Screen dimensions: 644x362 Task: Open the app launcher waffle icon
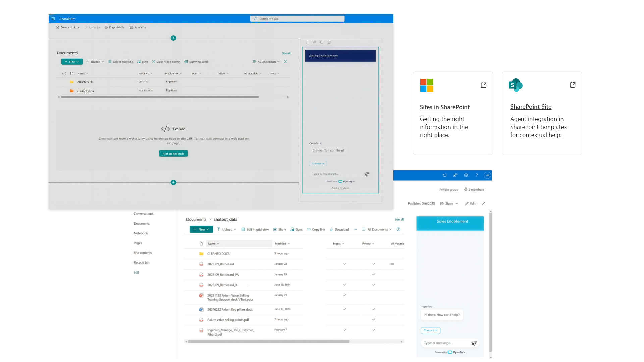53,19
